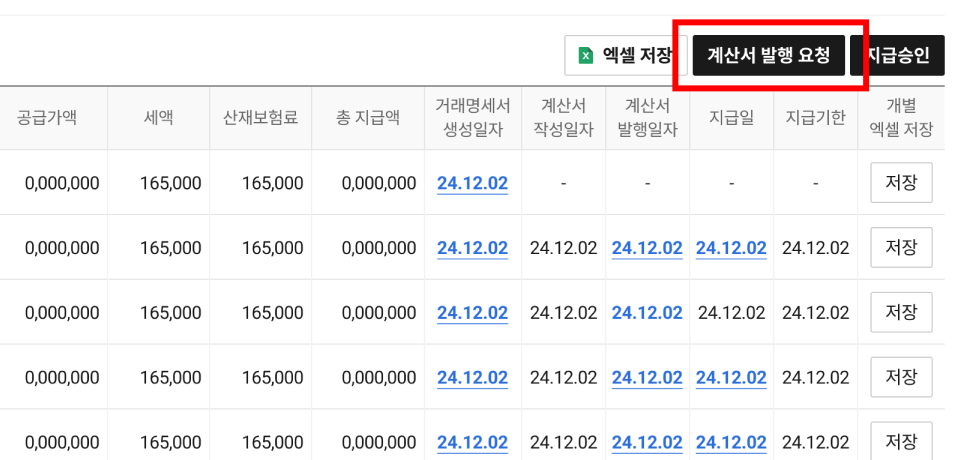Click the first row's 세액 value 165,000
953x460 pixels.
[x=171, y=183]
